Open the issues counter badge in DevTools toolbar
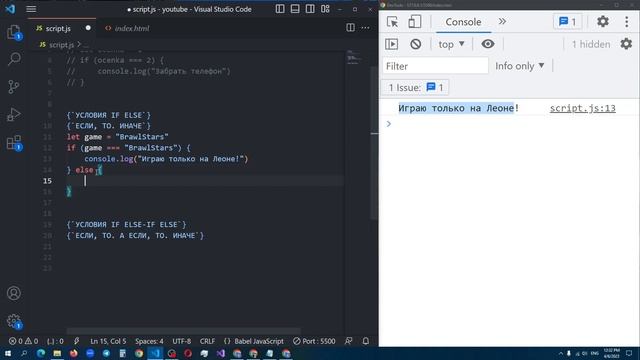This screenshot has height=360, width=640. click(567, 22)
